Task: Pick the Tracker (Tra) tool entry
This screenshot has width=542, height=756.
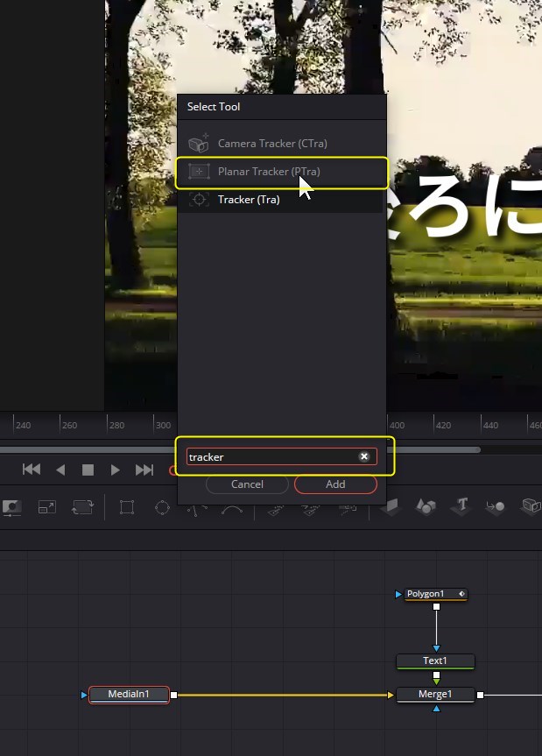Action: [x=280, y=199]
